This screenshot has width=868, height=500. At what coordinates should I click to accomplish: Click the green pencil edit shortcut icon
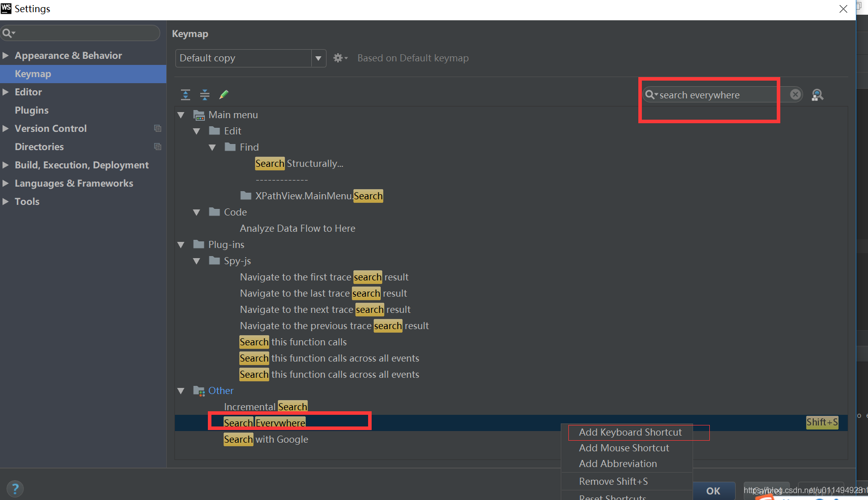224,95
